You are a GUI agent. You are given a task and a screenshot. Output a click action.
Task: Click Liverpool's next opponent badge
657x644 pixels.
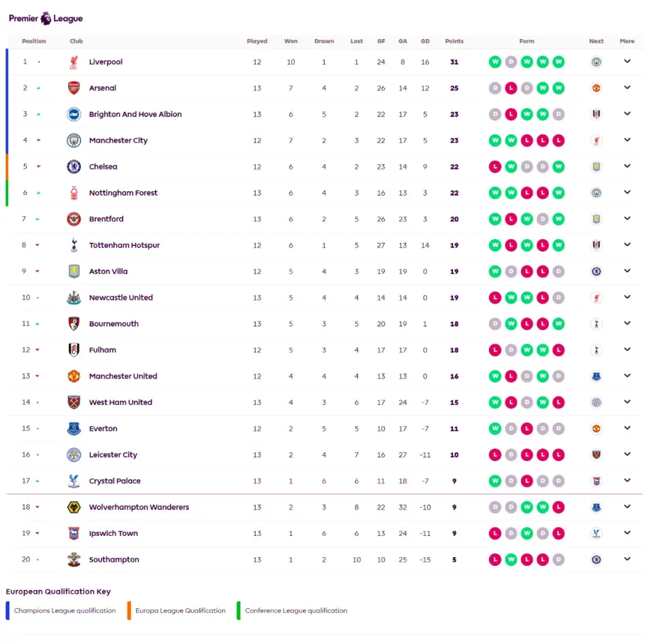(x=596, y=62)
